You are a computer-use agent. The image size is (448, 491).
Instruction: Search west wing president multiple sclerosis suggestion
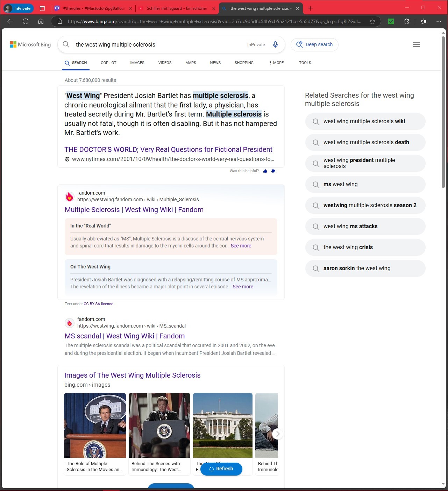tap(365, 163)
